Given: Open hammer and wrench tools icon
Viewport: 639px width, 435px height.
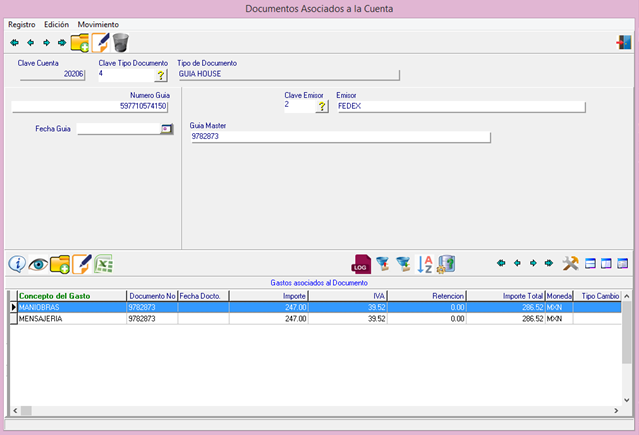Looking at the screenshot, I should (x=571, y=263).
